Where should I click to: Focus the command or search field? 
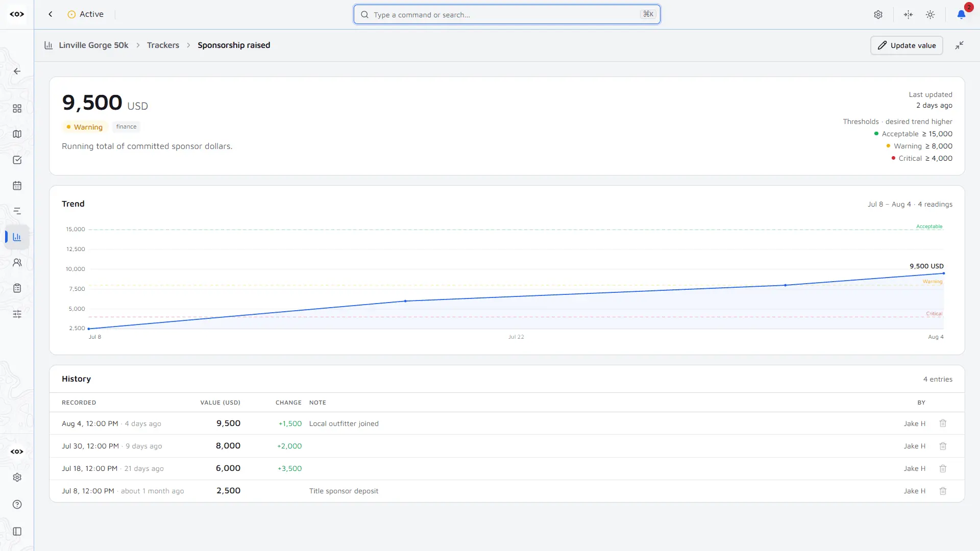click(x=507, y=14)
